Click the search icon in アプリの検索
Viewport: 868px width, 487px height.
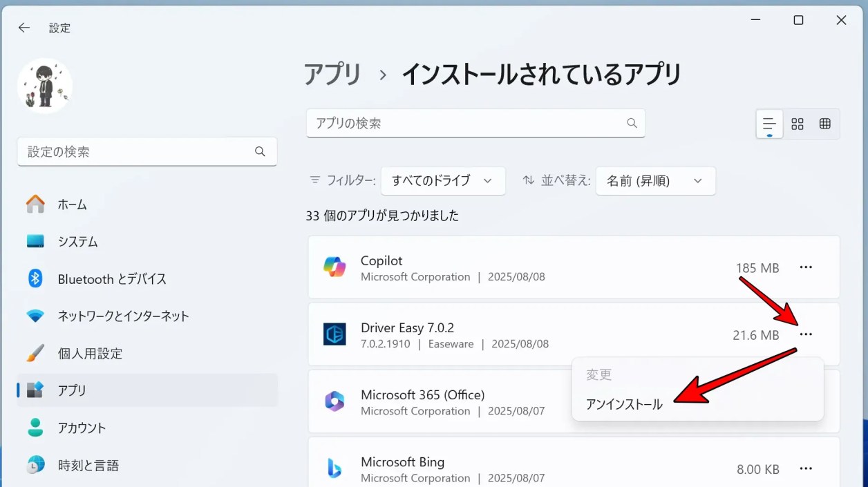(632, 123)
